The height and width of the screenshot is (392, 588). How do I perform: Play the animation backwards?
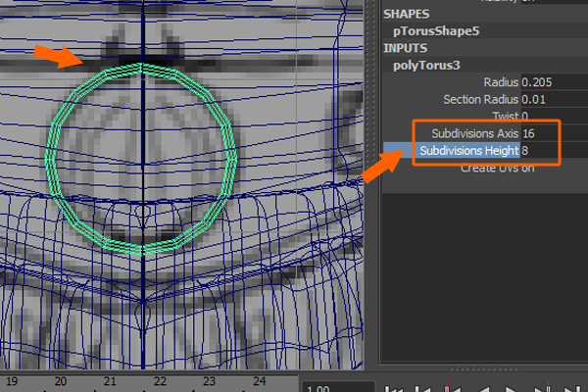(485, 389)
